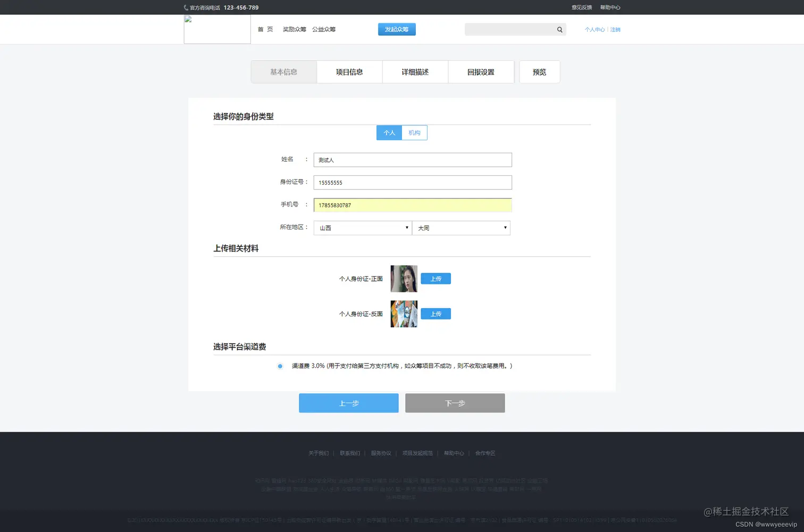Open the 公益众筹 menu item

click(324, 29)
